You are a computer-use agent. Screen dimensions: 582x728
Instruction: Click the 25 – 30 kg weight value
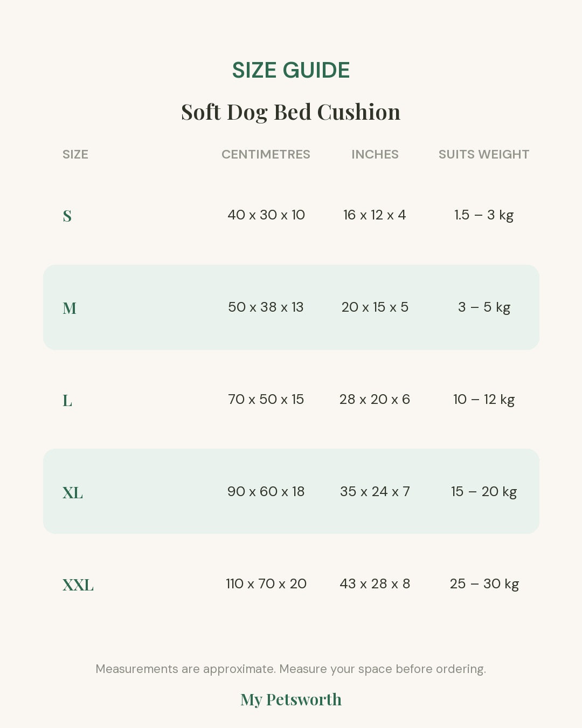(x=484, y=583)
